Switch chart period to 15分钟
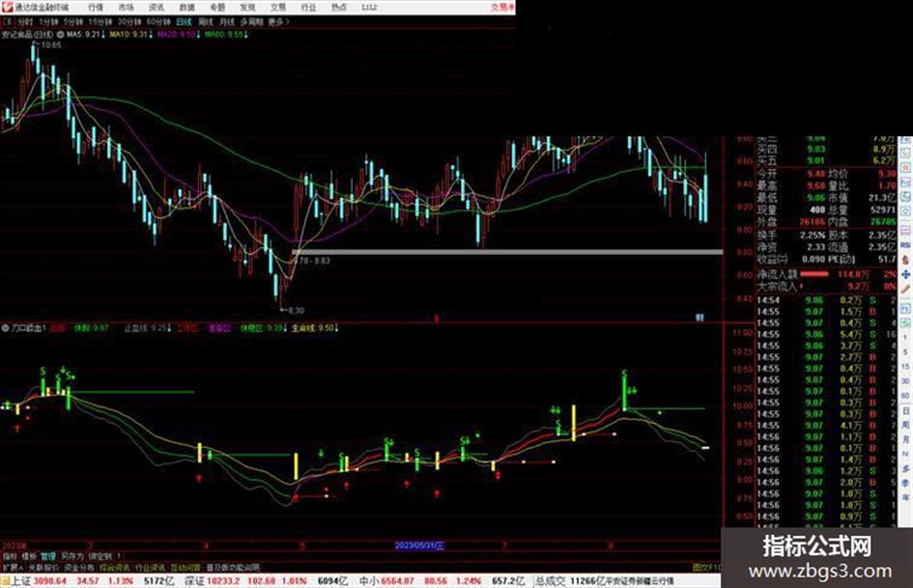 [100, 21]
